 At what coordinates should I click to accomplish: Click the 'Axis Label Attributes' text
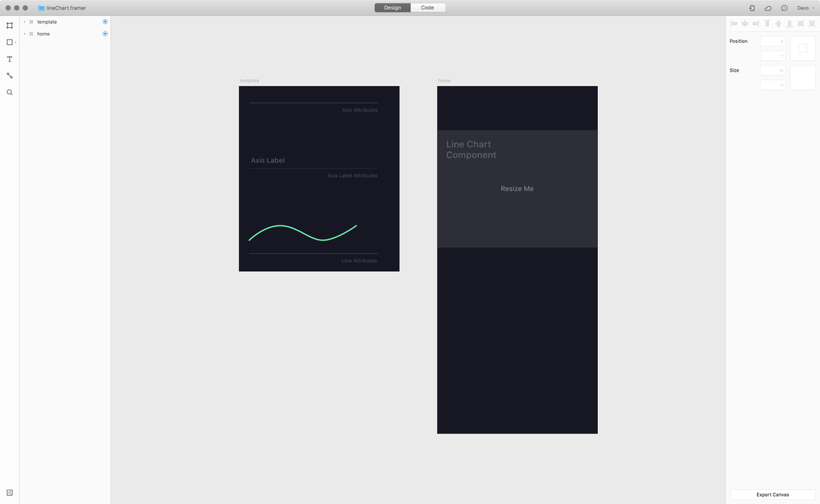click(352, 176)
